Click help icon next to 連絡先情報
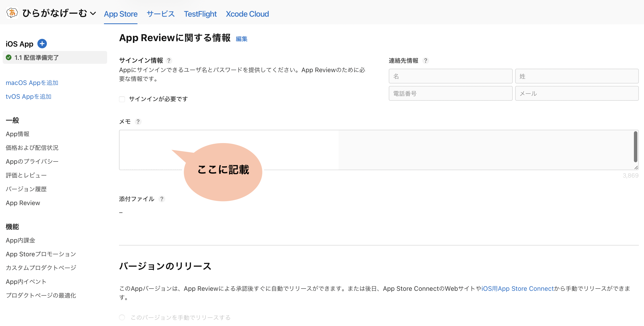The width and height of the screenshot is (644, 326). click(425, 61)
